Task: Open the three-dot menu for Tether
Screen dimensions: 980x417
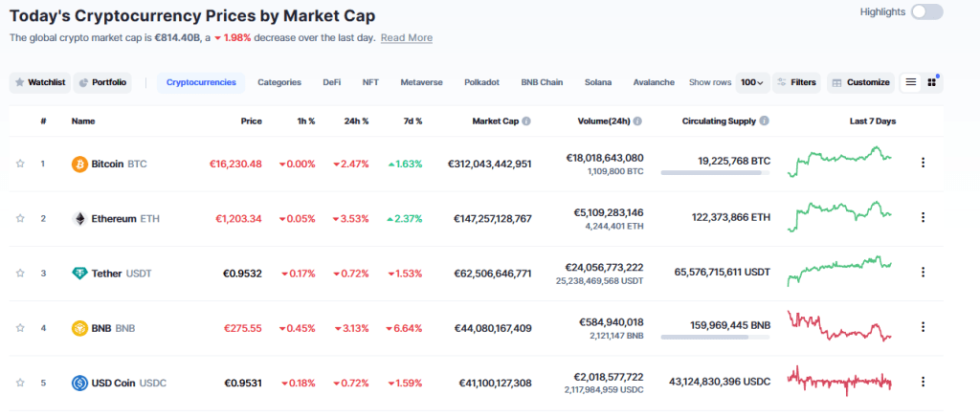Action: click(x=923, y=273)
